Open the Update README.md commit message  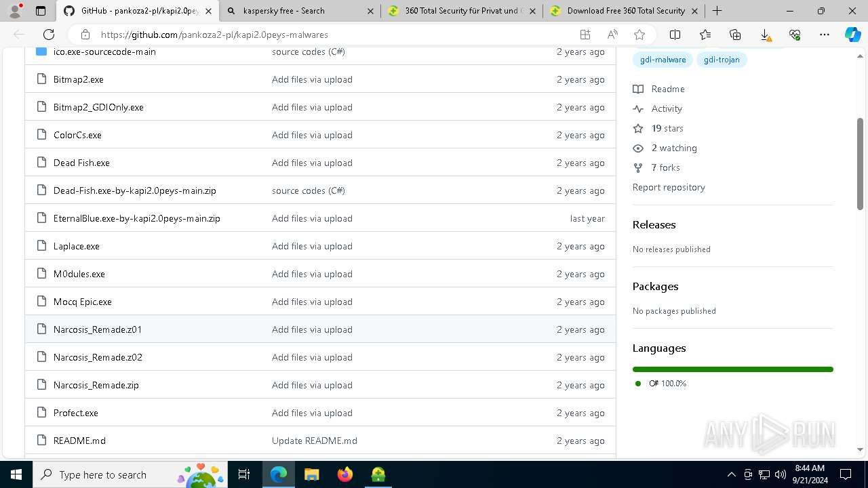tap(315, 441)
